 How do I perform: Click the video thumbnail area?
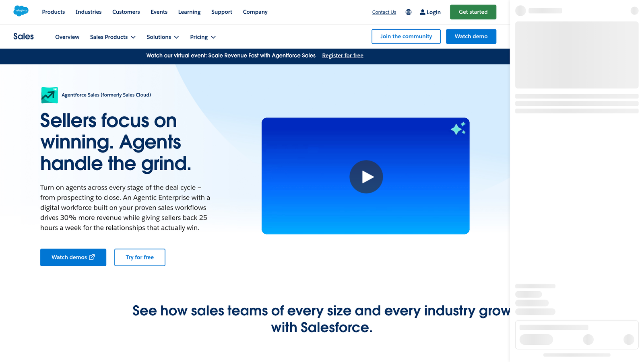click(365, 176)
